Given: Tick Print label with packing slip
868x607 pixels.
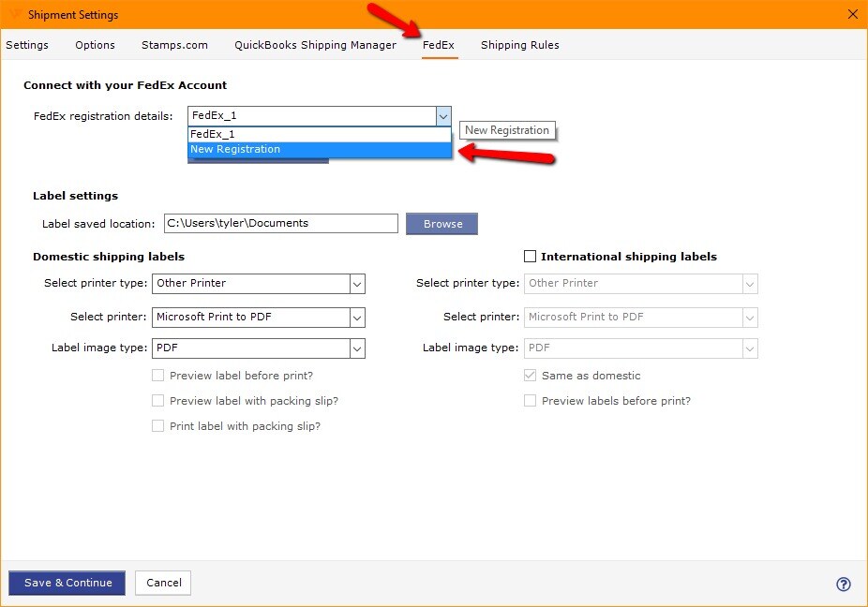Looking at the screenshot, I should [x=157, y=426].
